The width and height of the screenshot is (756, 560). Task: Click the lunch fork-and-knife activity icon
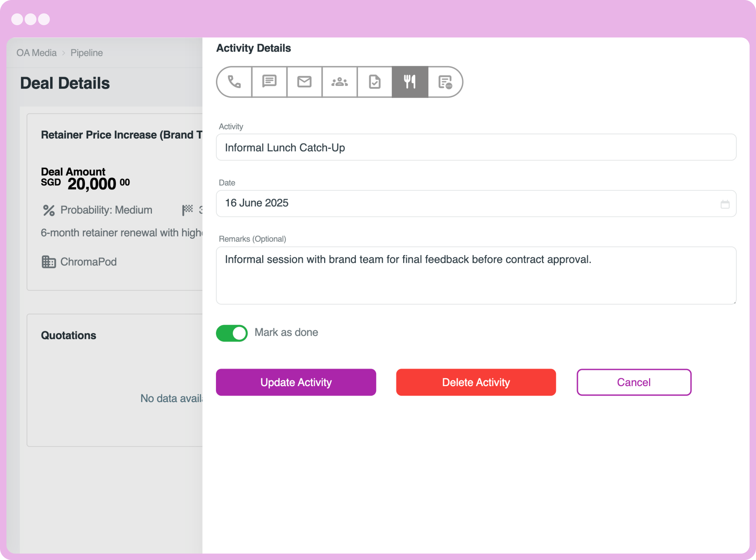(410, 82)
